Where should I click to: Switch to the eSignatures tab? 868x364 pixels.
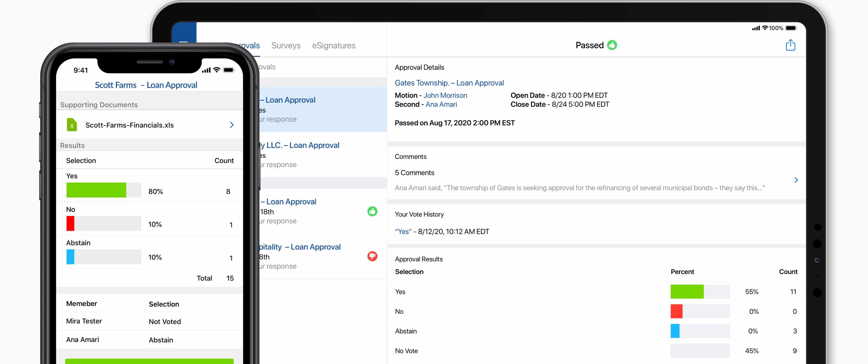point(334,46)
